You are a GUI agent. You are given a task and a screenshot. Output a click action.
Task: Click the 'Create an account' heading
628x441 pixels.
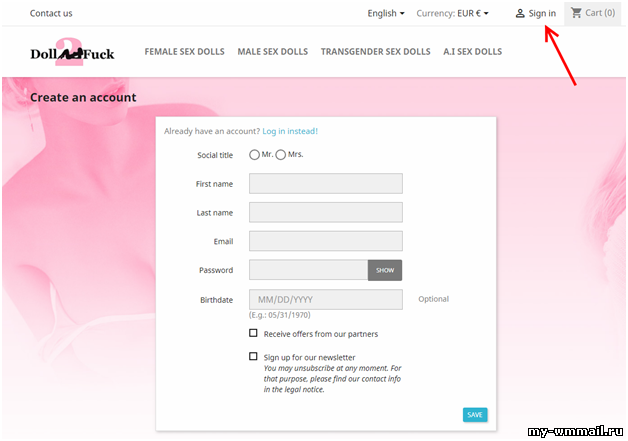pos(83,97)
